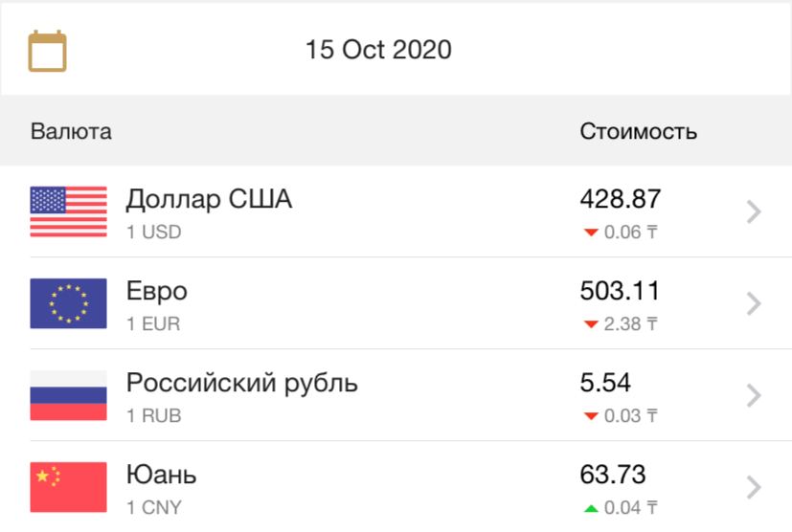Expand the Российский рубль row chevron
The image size is (792, 532).
point(754,395)
